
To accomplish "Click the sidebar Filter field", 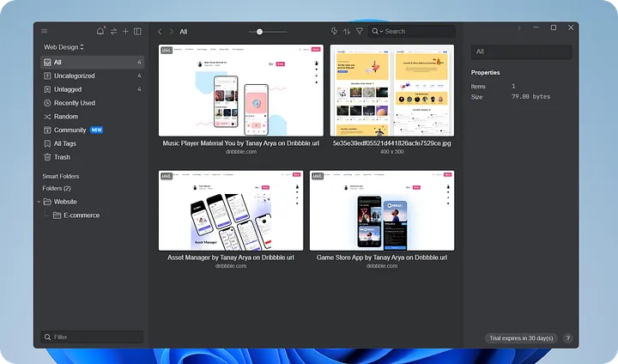I will click(x=92, y=337).
